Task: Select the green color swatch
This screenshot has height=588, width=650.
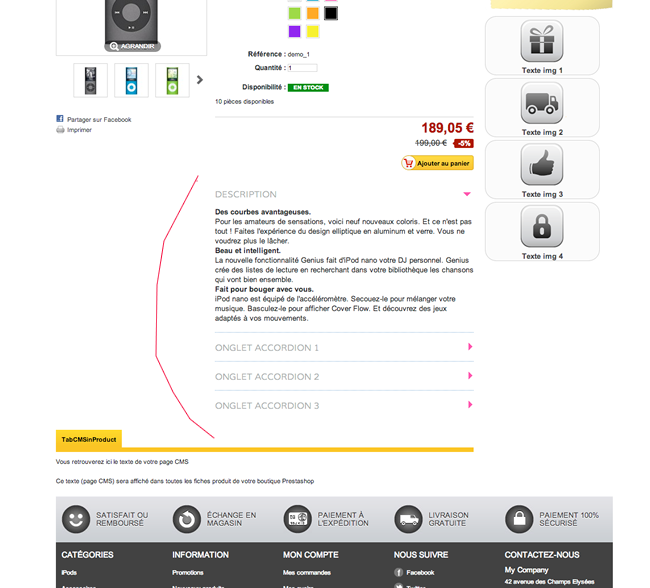Action: click(294, 13)
